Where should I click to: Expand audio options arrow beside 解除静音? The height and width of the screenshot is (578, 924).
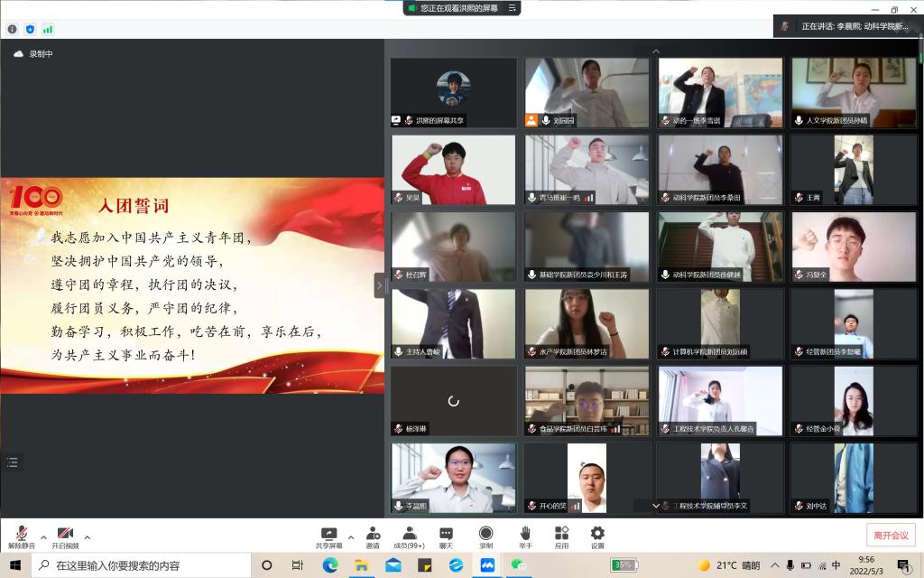point(43,536)
